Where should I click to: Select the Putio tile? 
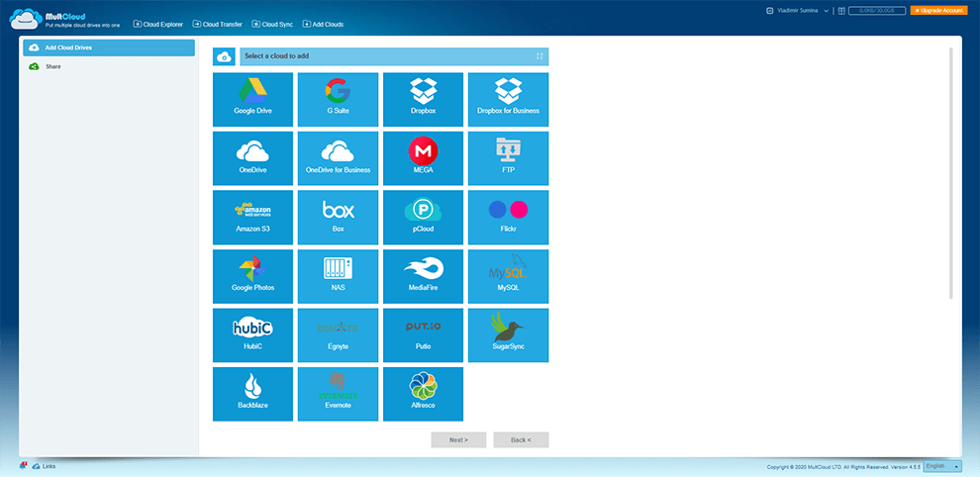[423, 335]
